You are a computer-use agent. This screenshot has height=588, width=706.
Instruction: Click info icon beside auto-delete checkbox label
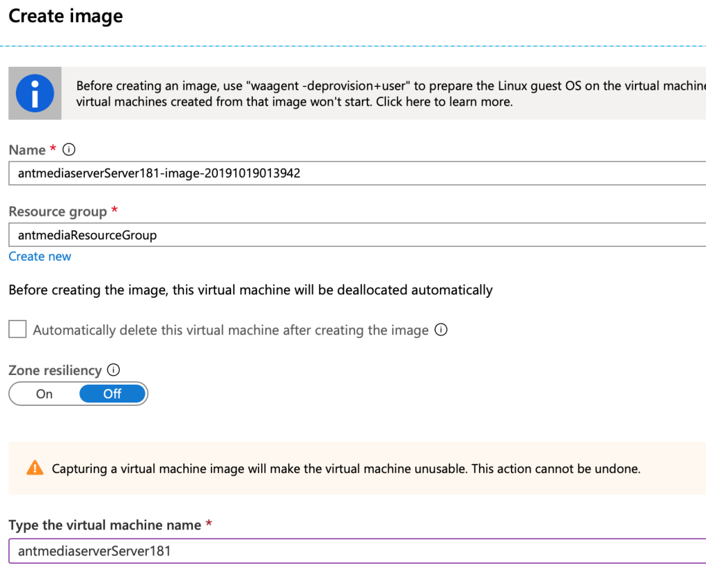click(441, 330)
